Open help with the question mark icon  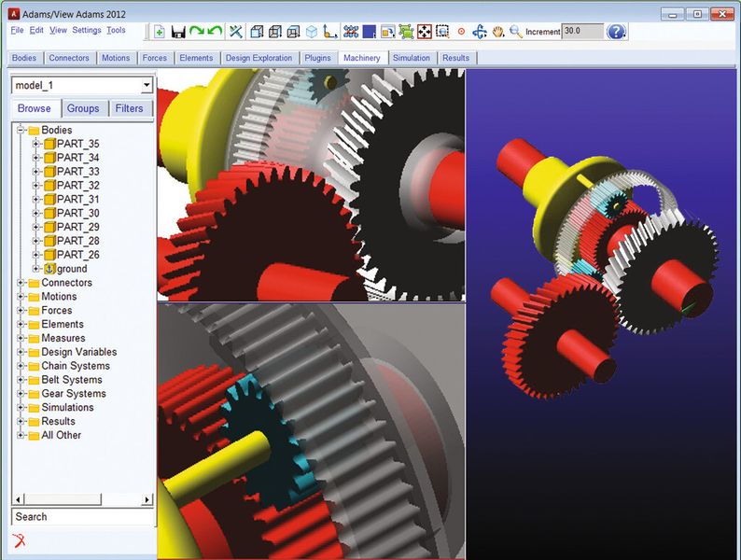pos(616,32)
